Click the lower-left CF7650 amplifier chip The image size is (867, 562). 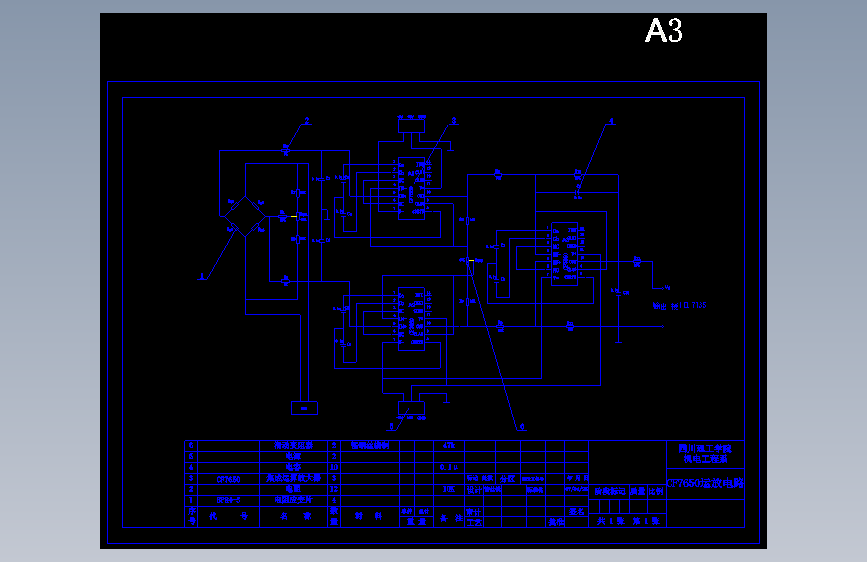[412, 319]
